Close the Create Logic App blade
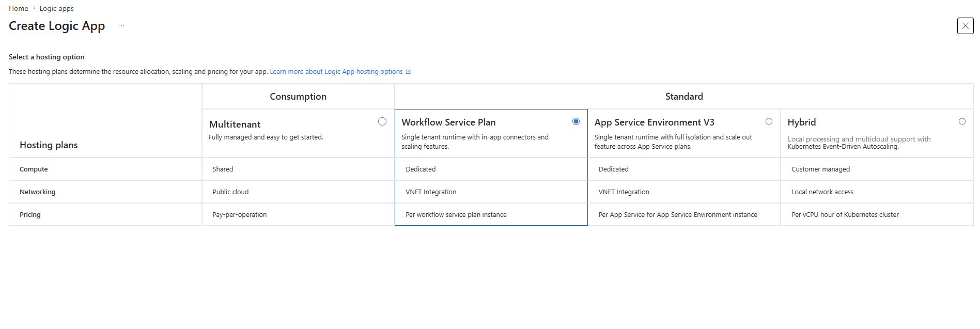Screen dimensions: 980x329 [x=965, y=26]
